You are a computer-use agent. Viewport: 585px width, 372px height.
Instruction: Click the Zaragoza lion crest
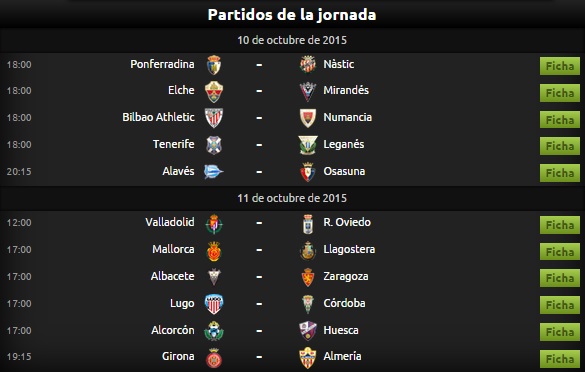(308, 277)
